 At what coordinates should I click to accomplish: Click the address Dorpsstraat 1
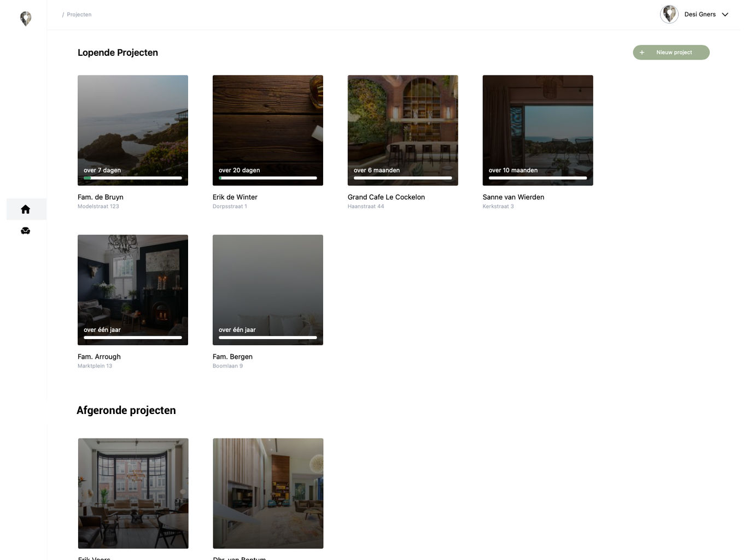230,207
